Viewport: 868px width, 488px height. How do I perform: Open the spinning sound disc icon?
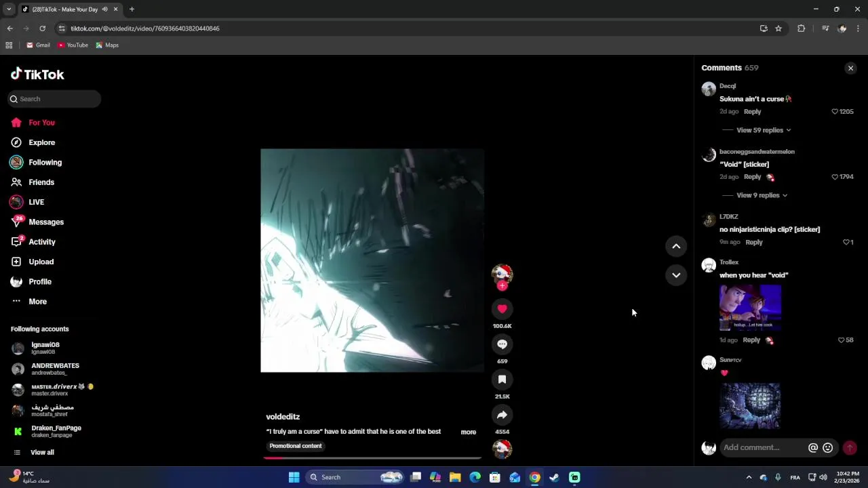[502, 449]
